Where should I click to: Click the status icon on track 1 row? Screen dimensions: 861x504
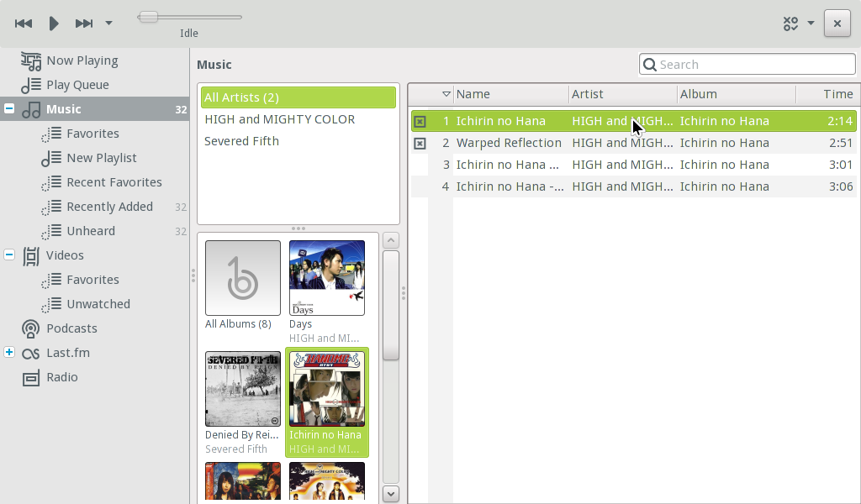[420, 121]
